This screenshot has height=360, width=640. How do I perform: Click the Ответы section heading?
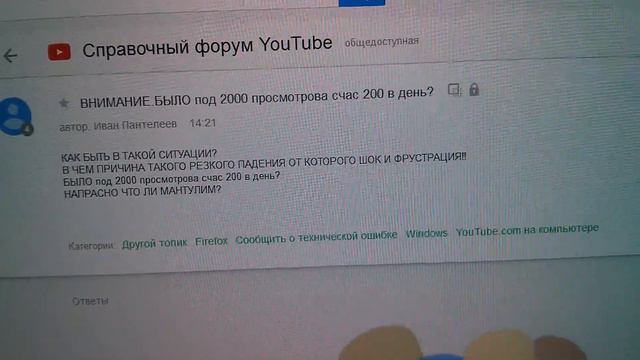(90, 301)
